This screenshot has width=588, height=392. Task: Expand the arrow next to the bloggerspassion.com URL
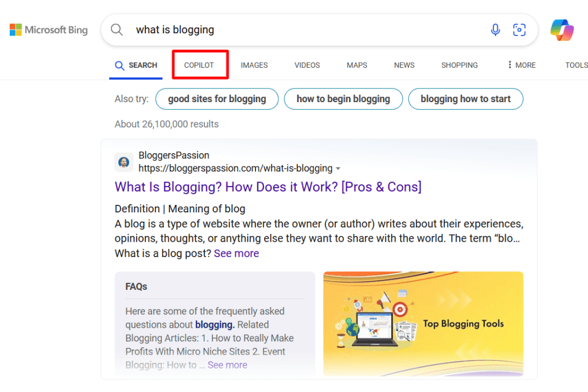point(339,168)
